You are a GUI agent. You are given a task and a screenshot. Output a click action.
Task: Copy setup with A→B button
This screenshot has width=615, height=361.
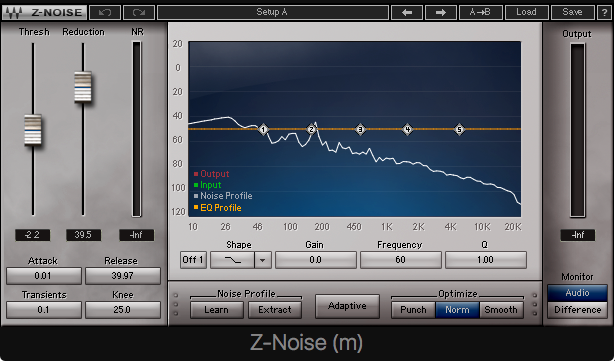(x=480, y=13)
